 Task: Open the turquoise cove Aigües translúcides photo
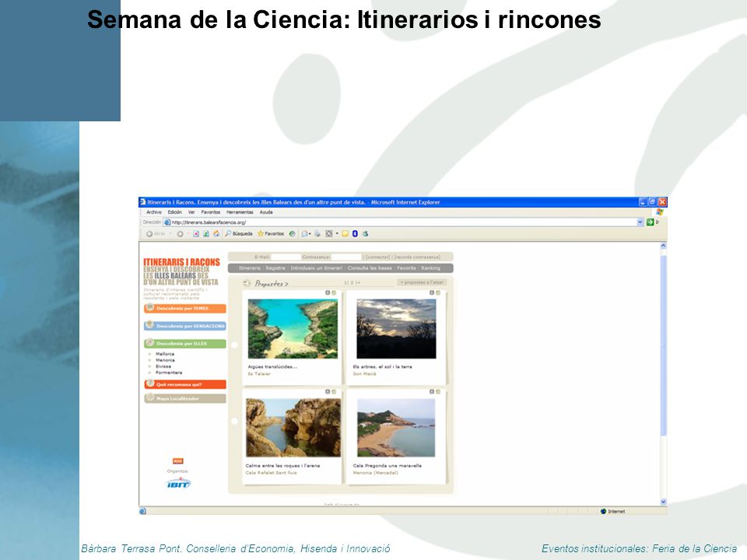pos(293,328)
